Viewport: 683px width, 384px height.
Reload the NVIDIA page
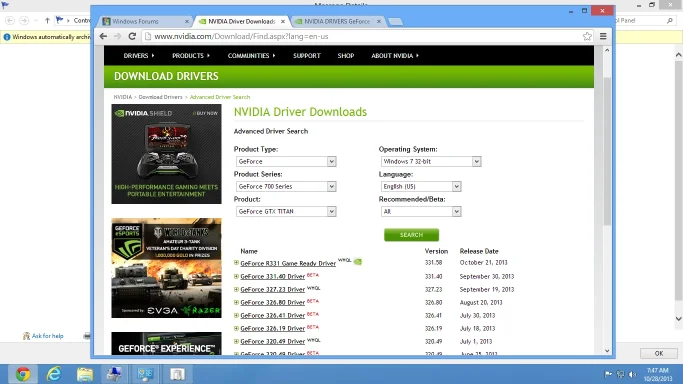pyautogui.click(x=132, y=36)
